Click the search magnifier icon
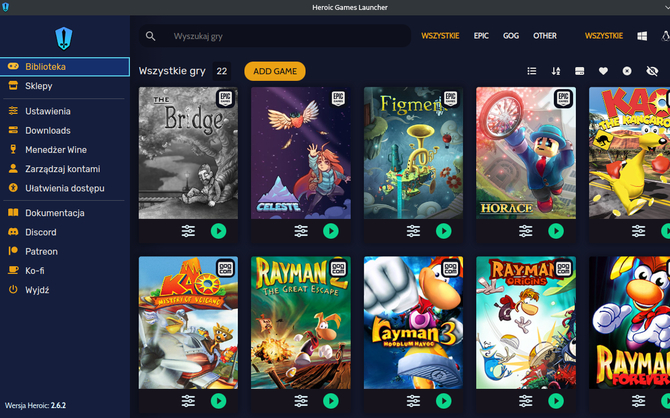Screen dimensions: 670x418 point(150,36)
